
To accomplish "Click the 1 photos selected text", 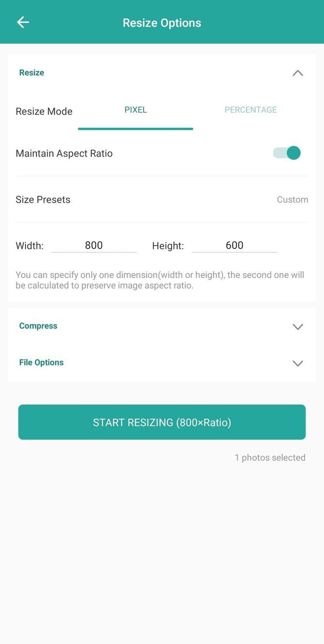I will coord(270,457).
